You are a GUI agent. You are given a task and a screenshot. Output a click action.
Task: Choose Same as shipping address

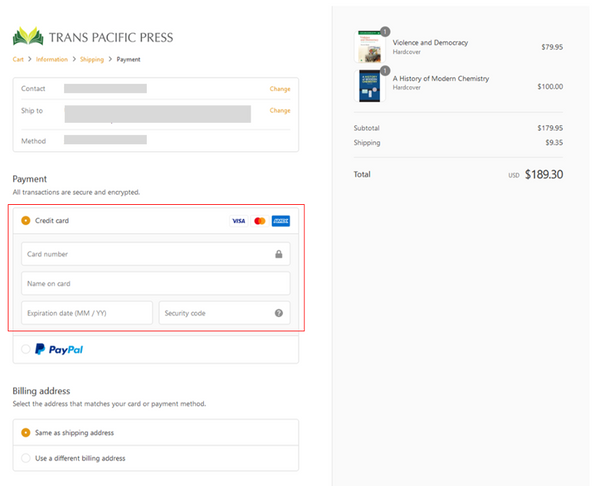26,433
